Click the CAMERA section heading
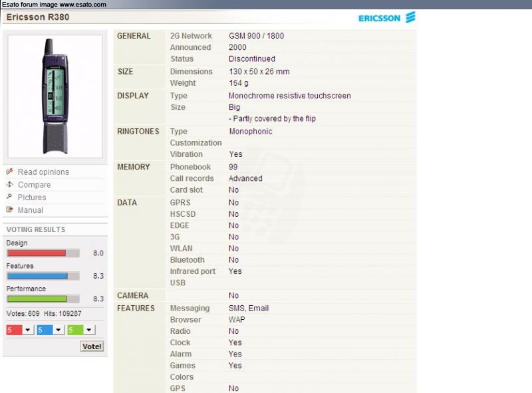 click(x=132, y=296)
